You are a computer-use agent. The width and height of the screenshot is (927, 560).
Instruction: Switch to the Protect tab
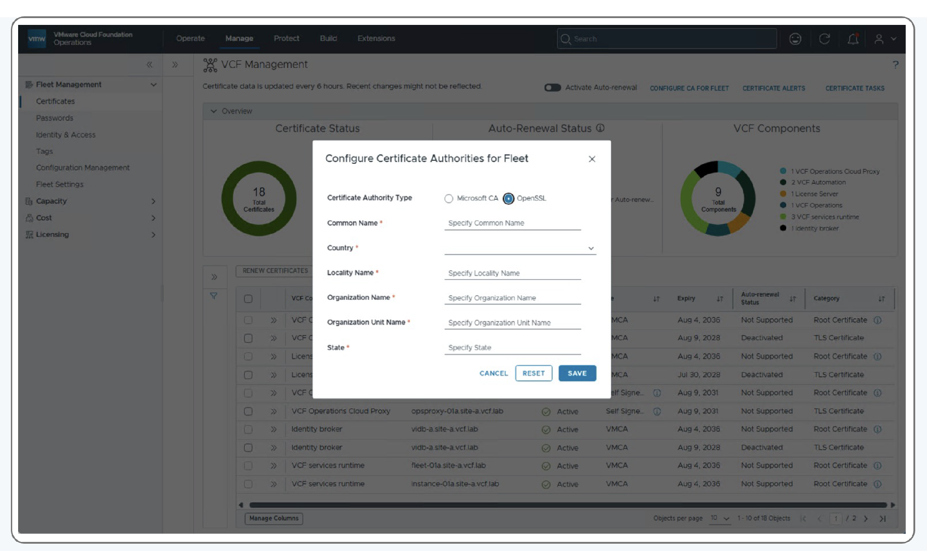click(286, 38)
